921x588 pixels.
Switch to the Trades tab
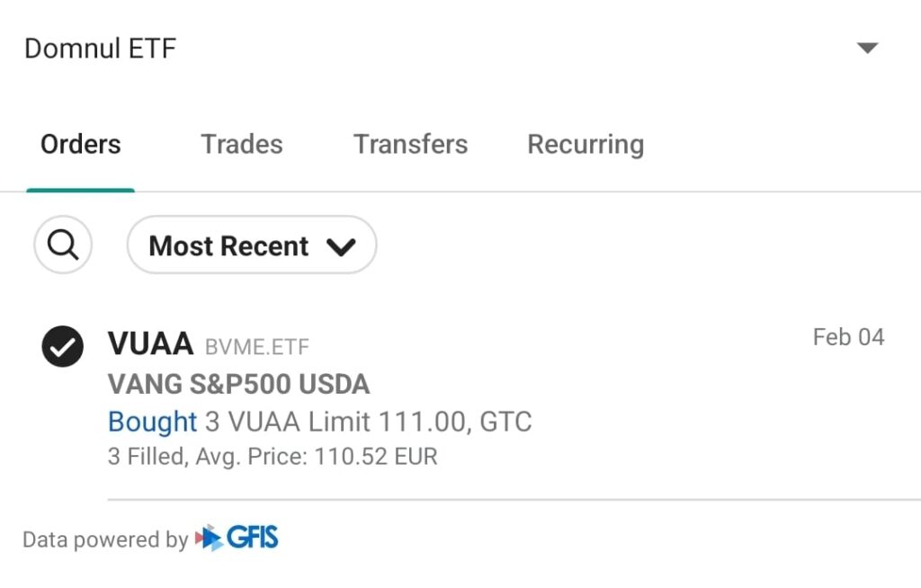pyautogui.click(x=242, y=145)
